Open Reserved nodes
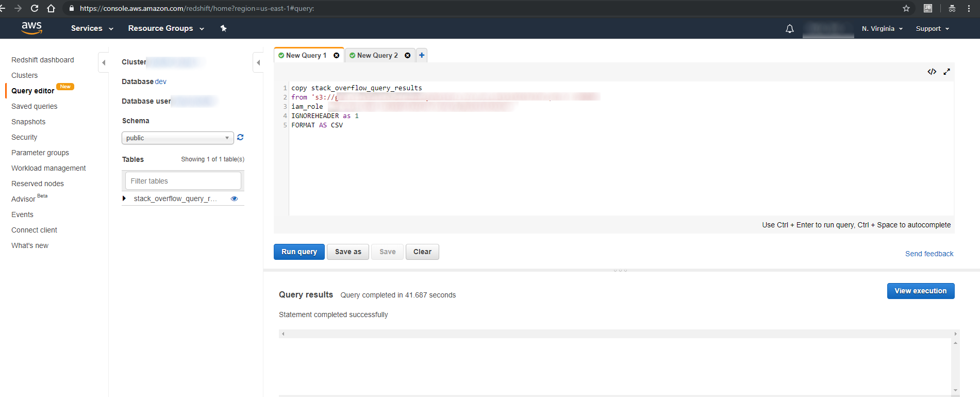Viewport: 980px width, 397px height. coord(38,184)
